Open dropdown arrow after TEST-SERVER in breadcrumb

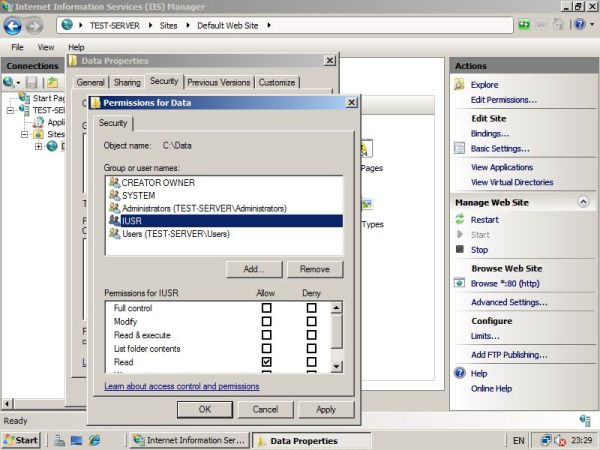click(150, 25)
